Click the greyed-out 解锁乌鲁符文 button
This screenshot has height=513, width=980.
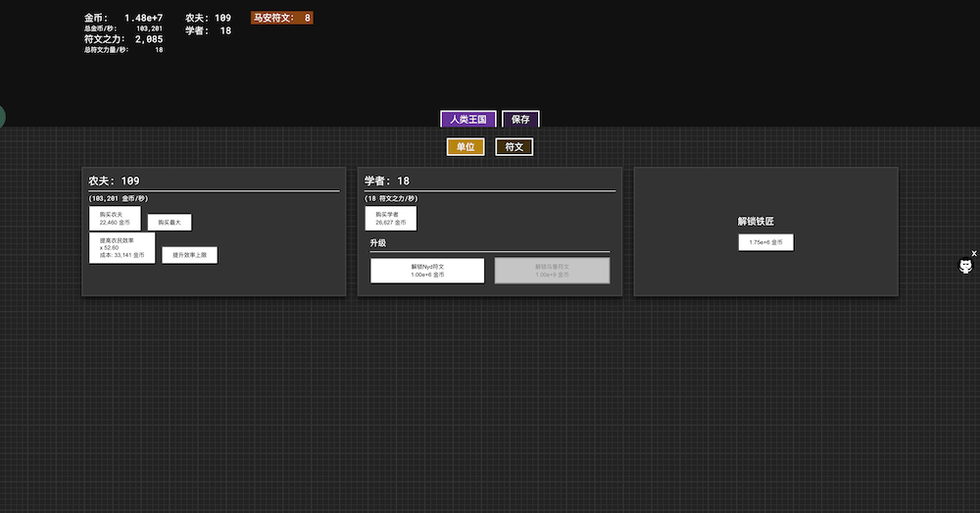552,271
